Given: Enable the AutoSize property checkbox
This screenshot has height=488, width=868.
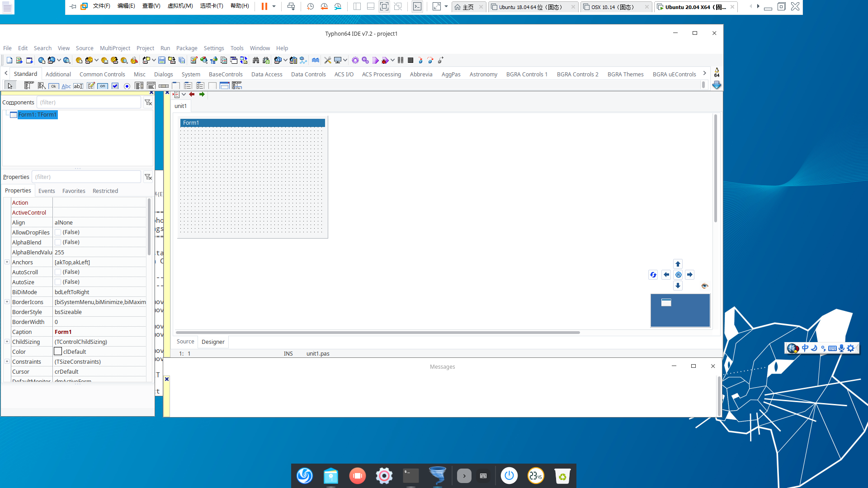Looking at the screenshot, I should (58, 282).
